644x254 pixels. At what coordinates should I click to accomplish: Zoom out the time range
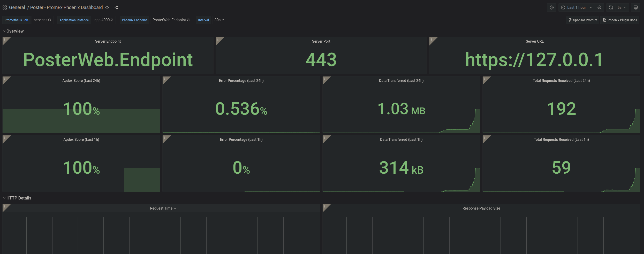600,7
